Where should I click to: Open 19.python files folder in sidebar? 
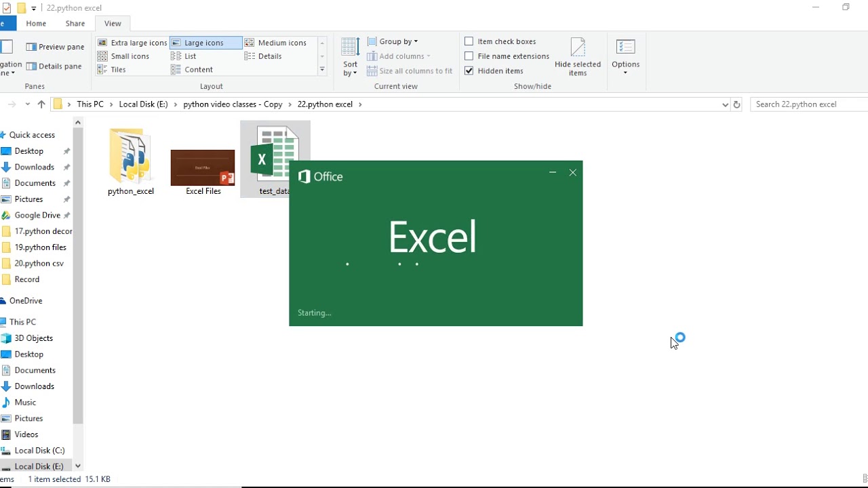(40, 247)
